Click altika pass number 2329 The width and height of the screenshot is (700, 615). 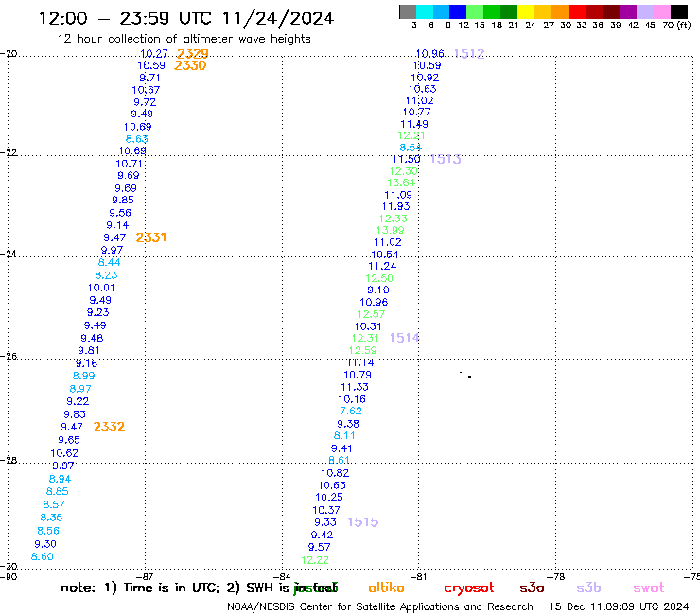coord(192,54)
